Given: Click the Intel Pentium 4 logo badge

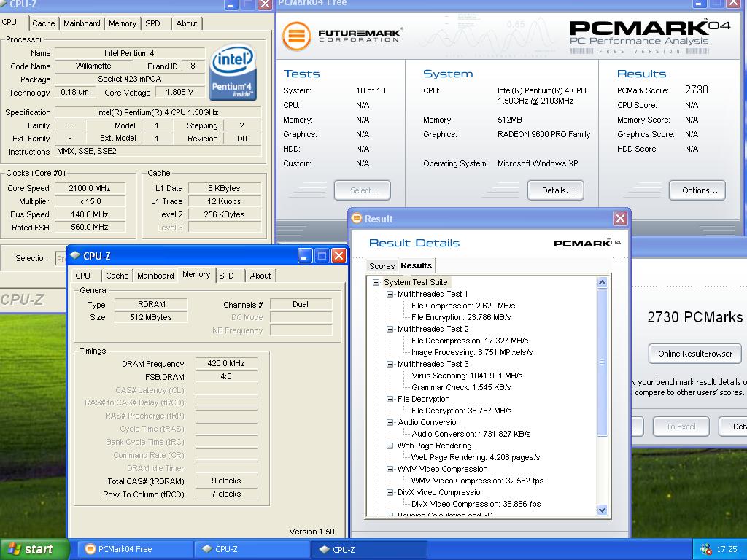Looking at the screenshot, I should click(x=233, y=72).
